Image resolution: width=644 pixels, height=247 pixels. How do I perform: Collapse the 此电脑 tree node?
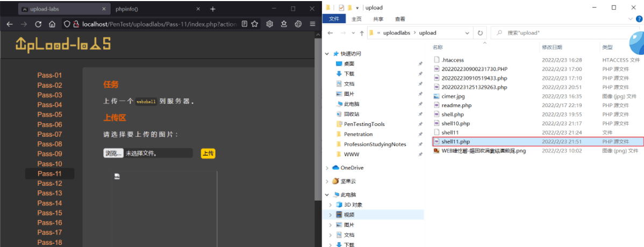tap(327, 195)
